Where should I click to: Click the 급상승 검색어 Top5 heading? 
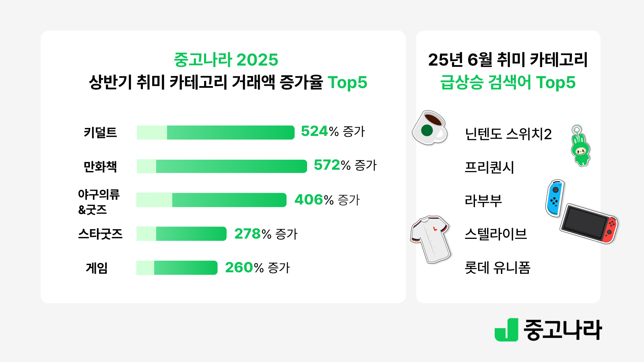508,82
